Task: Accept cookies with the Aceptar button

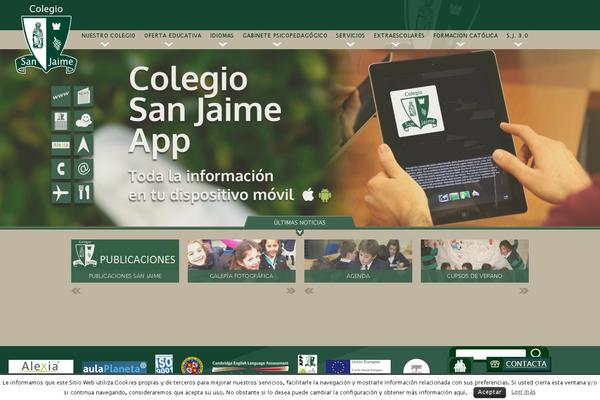Action: [489, 392]
